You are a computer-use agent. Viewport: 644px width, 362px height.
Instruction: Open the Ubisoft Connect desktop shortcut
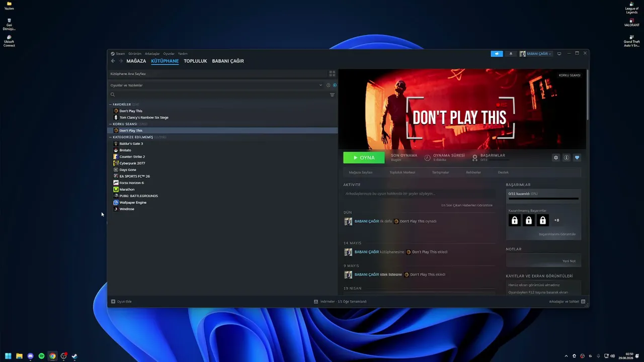[x=9, y=41]
